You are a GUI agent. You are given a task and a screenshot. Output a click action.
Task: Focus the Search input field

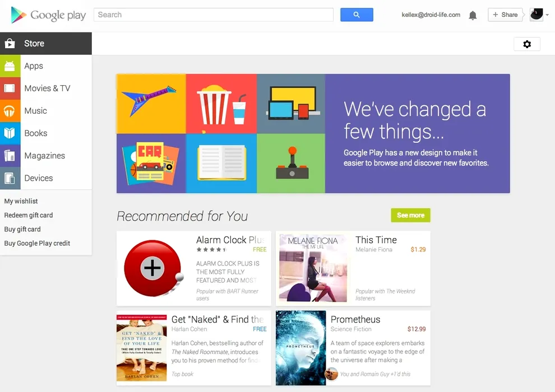[214, 15]
